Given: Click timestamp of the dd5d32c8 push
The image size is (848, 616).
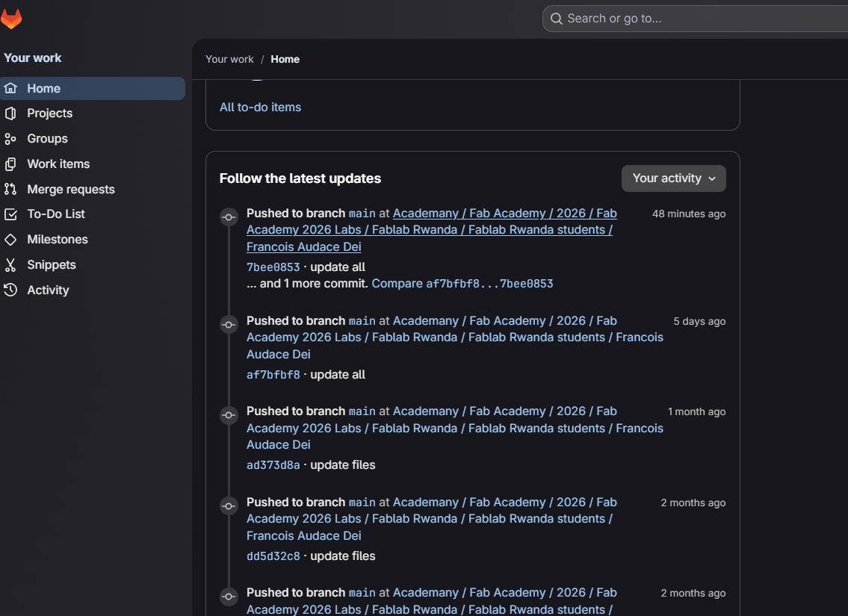Looking at the screenshot, I should tap(693, 503).
